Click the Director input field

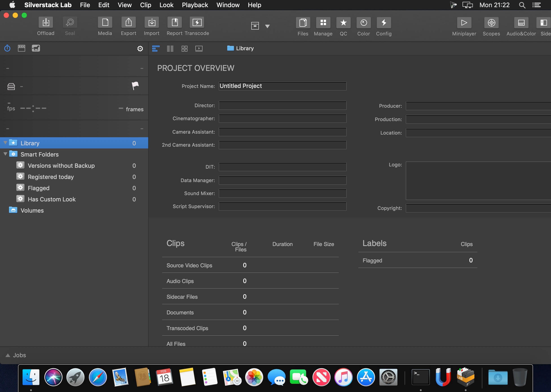coord(282,105)
